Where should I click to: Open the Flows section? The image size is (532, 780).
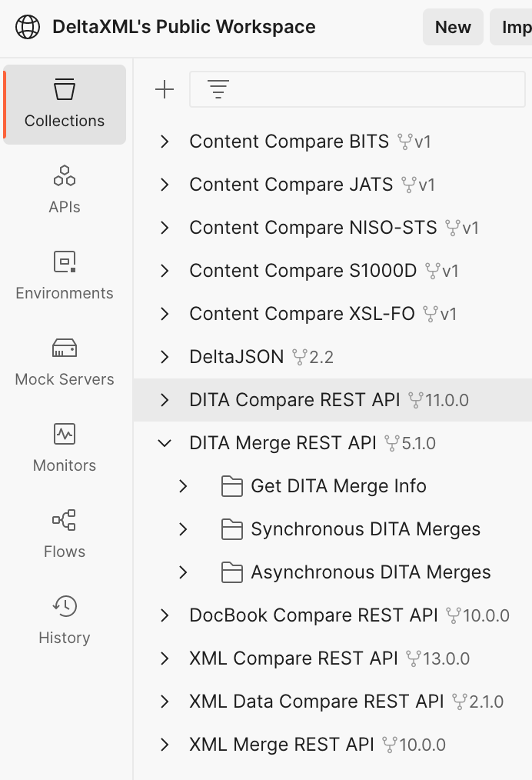(x=65, y=535)
